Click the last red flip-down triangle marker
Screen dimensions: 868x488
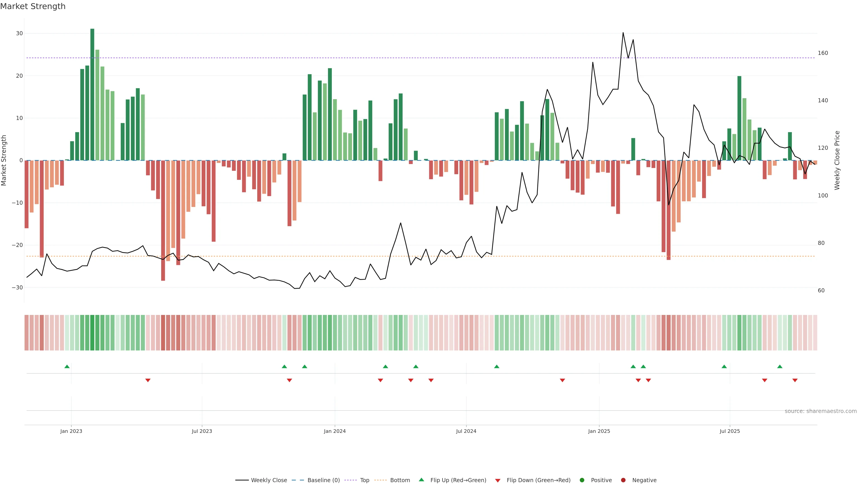[x=795, y=380]
